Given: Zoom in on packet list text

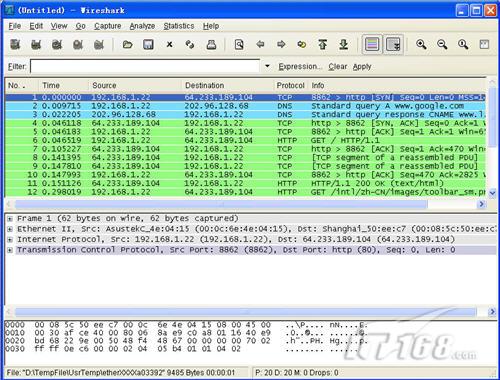Looking at the screenshot, I should pos(421,44).
